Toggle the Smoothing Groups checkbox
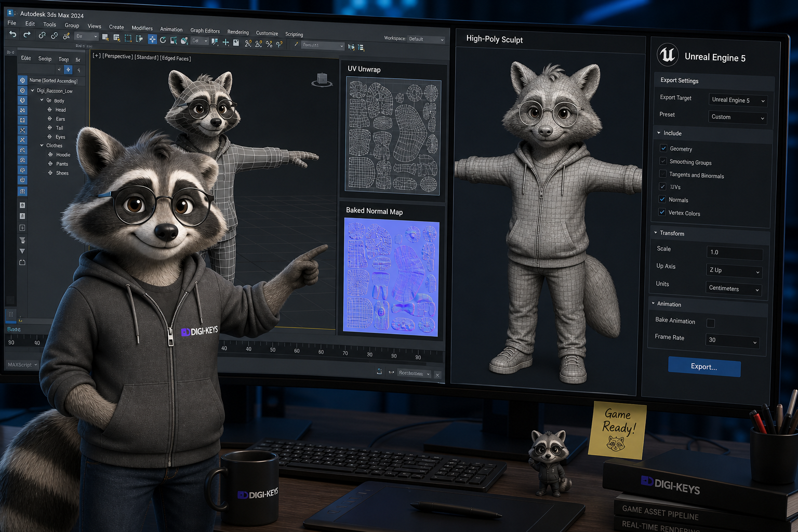Screen dimensions: 798x532 tap(663, 161)
